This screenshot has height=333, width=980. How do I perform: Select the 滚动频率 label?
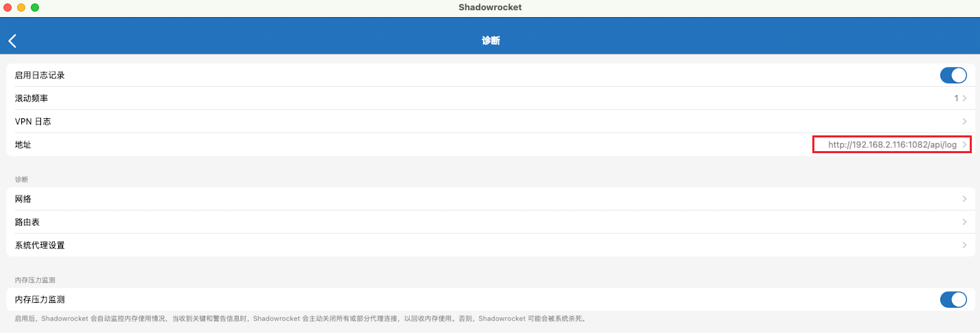point(31,98)
